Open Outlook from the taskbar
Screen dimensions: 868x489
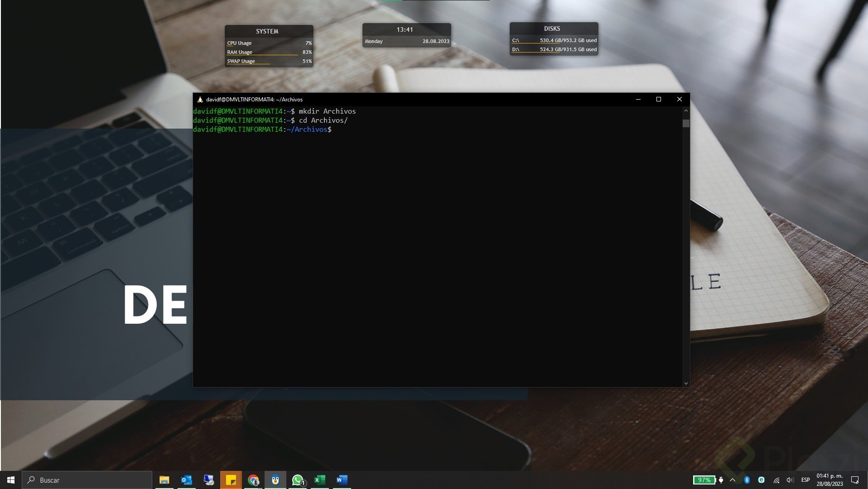[x=187, y=480]
